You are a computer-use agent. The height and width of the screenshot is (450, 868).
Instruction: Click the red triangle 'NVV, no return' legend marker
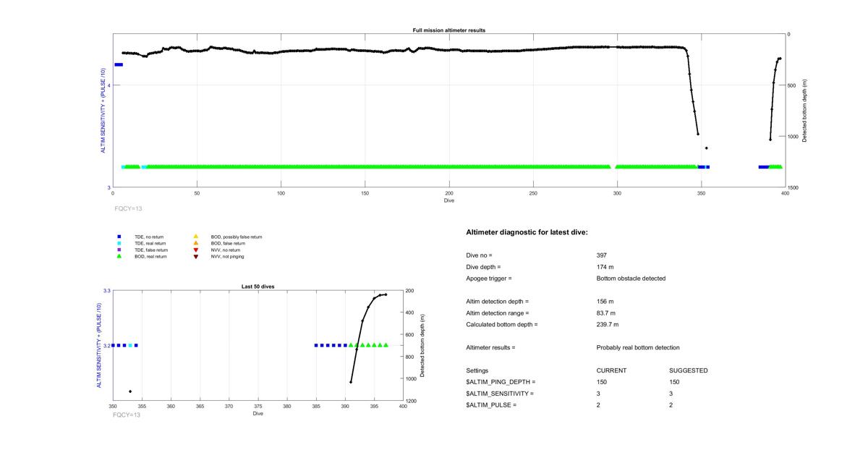[x=195, y=250]
